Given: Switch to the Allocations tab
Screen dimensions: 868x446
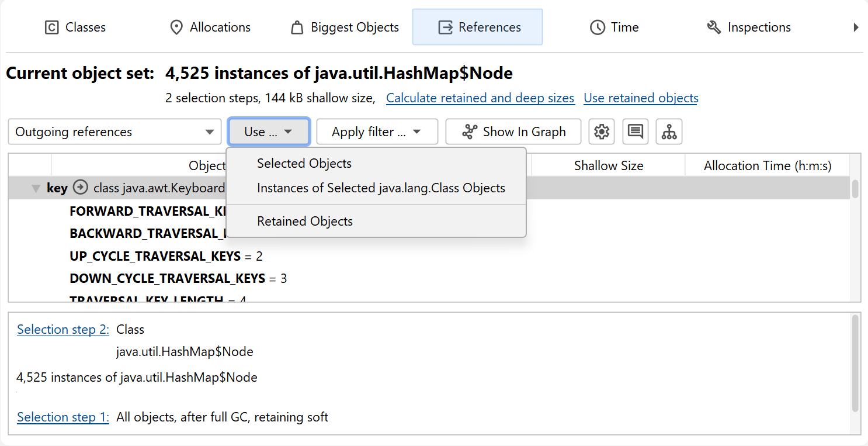Looking at the screenshot, I should pos(210,27).
